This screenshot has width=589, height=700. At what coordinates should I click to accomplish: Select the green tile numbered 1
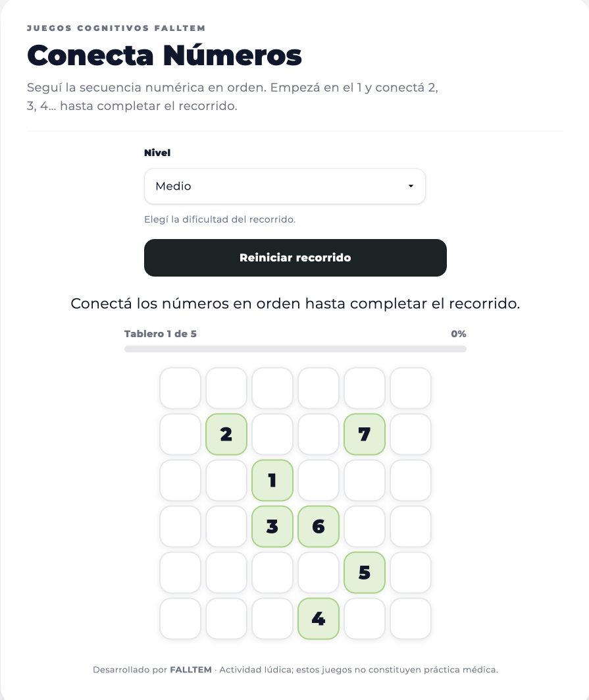point(272,480)
